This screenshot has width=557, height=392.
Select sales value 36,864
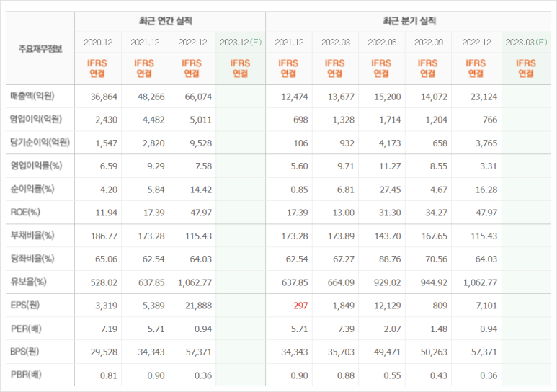(104, 97)
